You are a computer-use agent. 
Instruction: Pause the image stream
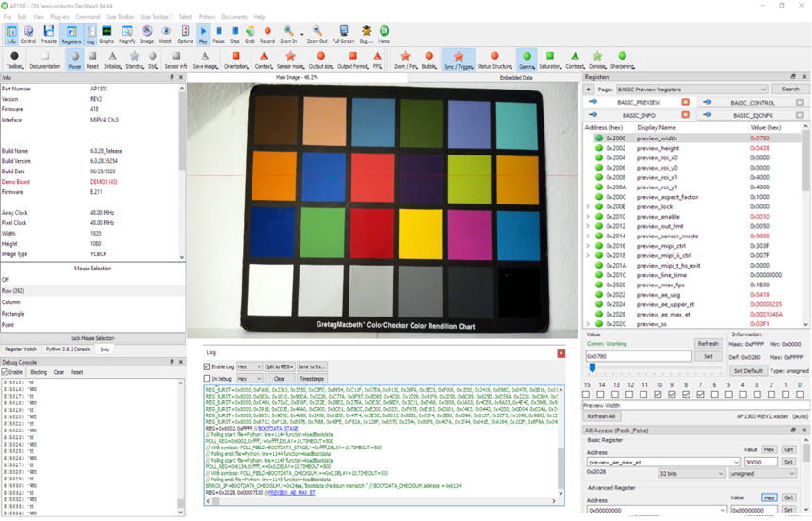219,34
